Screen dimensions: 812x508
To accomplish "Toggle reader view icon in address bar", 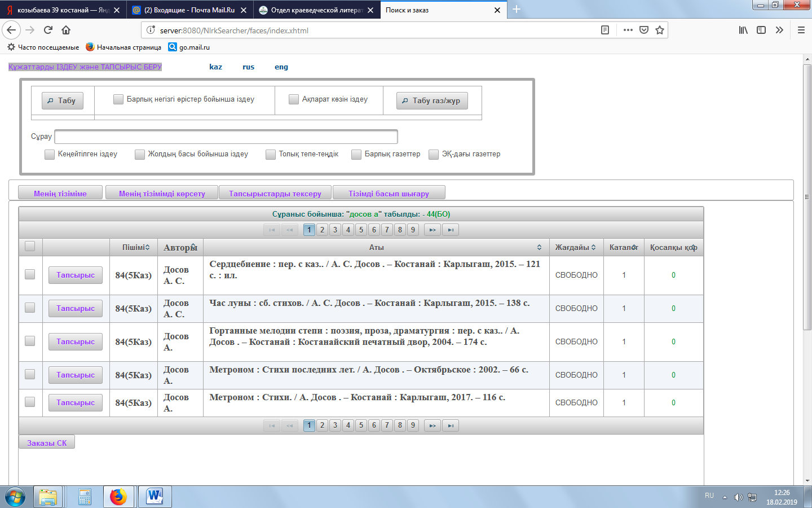I will 605,30.
